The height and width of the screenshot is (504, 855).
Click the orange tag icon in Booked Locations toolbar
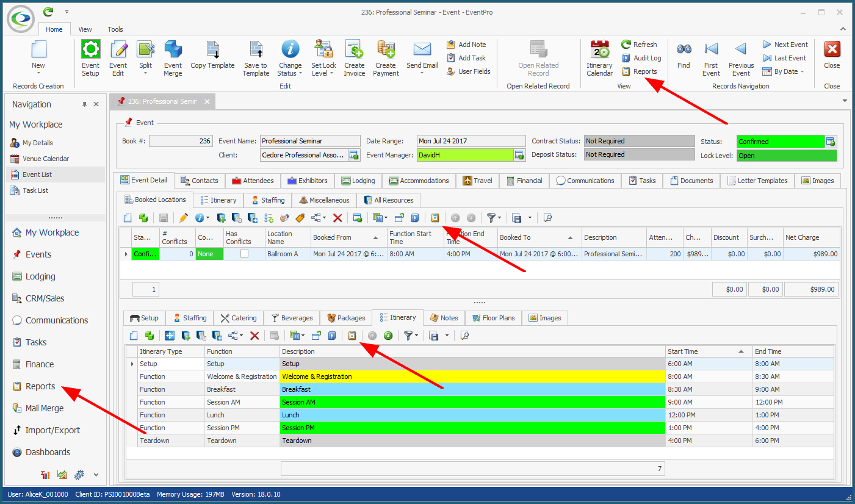(300, 218)
